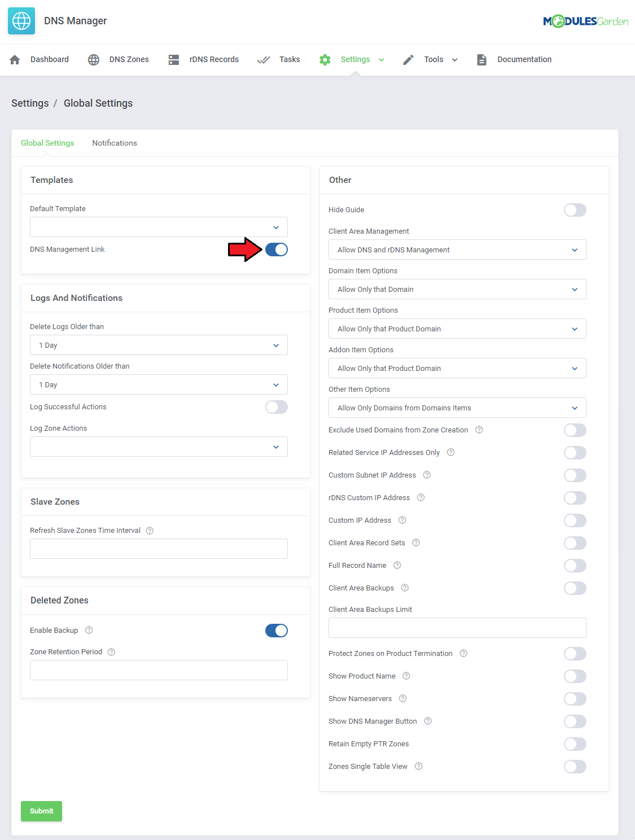The height and width of the screenshot is (840, 635).
Task: Go to the Dashboard
Action: click(x=40, y=60)
